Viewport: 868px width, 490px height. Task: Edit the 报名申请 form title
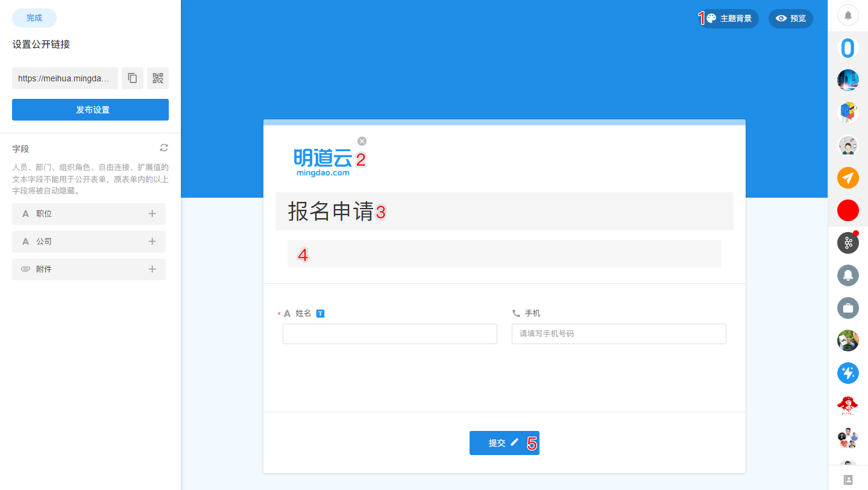(x=504, y=212)
